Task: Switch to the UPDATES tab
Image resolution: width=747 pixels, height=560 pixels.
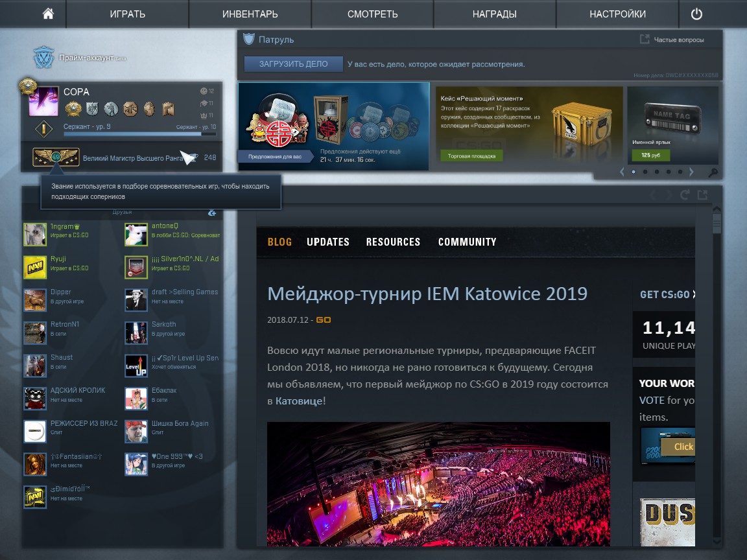Action: (x=327, y=242)
